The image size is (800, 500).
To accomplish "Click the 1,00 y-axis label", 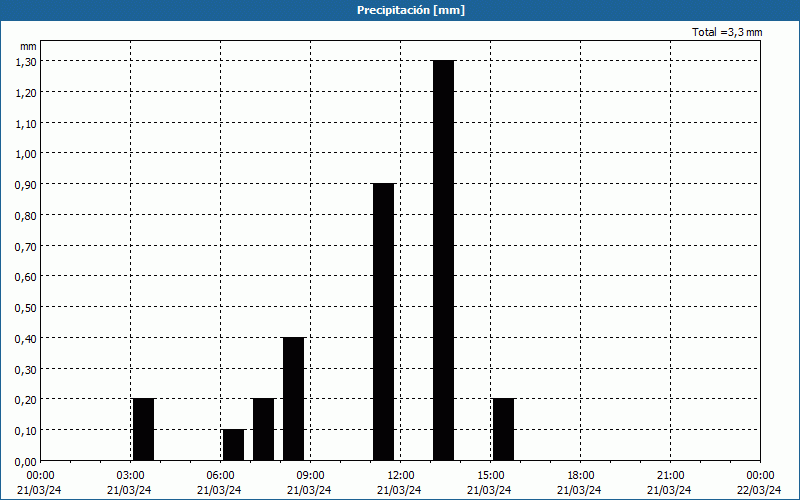I will (x=26, y=154).
